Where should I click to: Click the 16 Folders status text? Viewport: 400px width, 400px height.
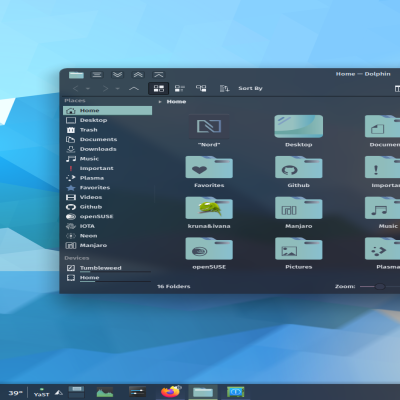click(174, 286)
